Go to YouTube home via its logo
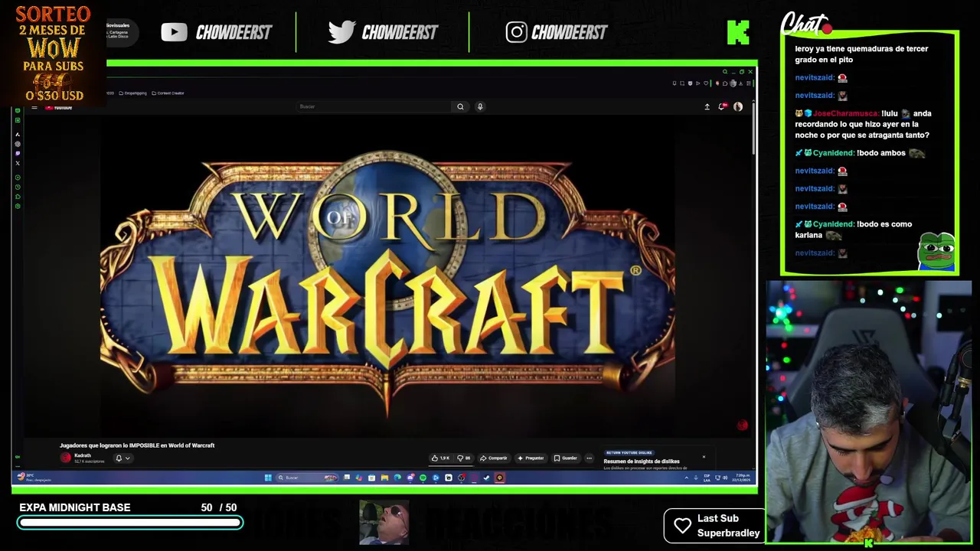The height and width of the screenshot is (551, 980). click(x=58, y=107)
